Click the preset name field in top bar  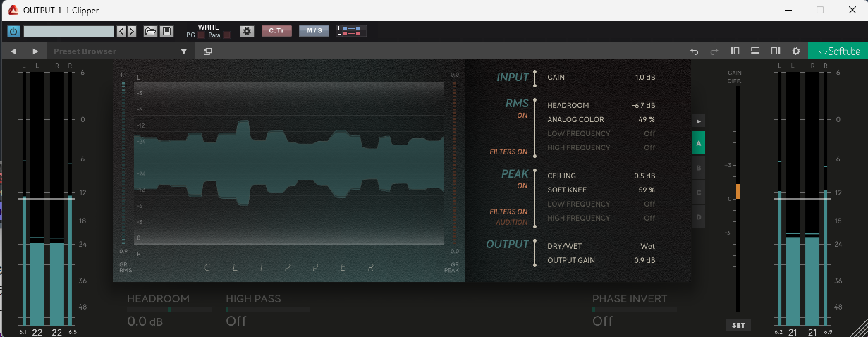click(x=68, y=31)
